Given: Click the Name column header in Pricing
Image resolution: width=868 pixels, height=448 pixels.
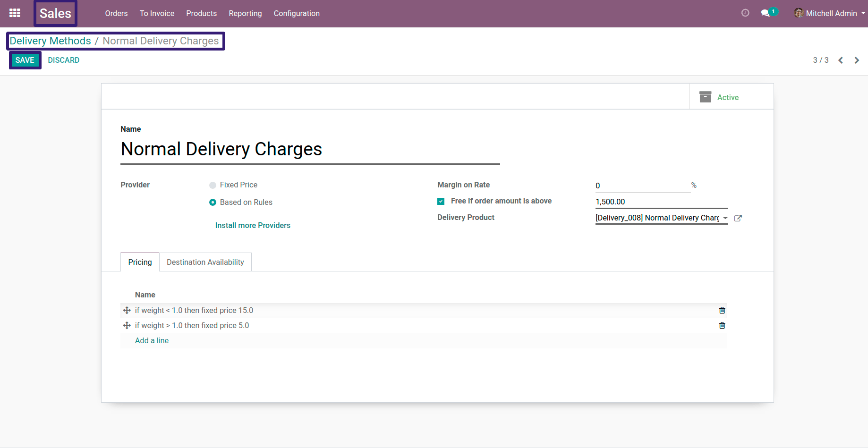Looking at the screenshot, I should pos(145,295).
